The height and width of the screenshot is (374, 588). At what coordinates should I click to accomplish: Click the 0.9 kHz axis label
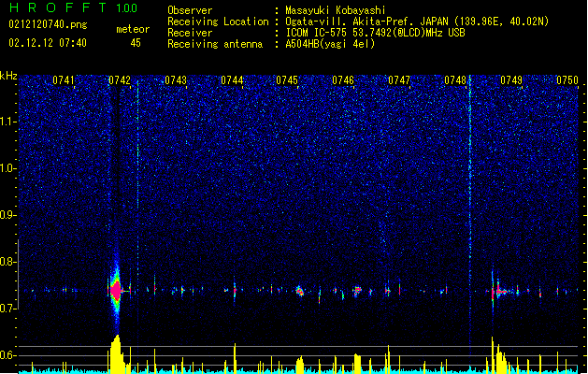click(x=7, y=215)
